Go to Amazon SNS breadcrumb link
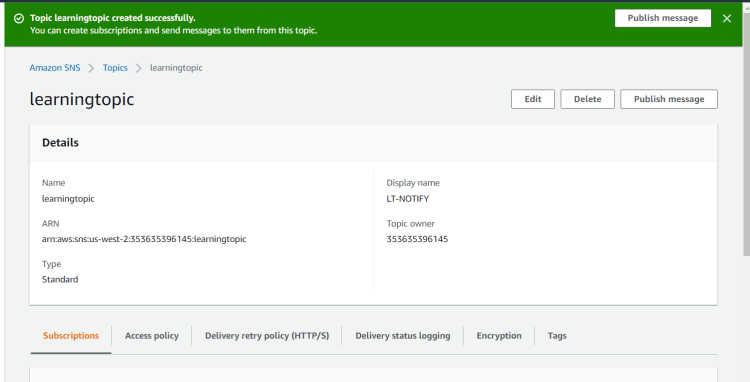The width and height of the screenshot is (750, 382). pos(55,68)
